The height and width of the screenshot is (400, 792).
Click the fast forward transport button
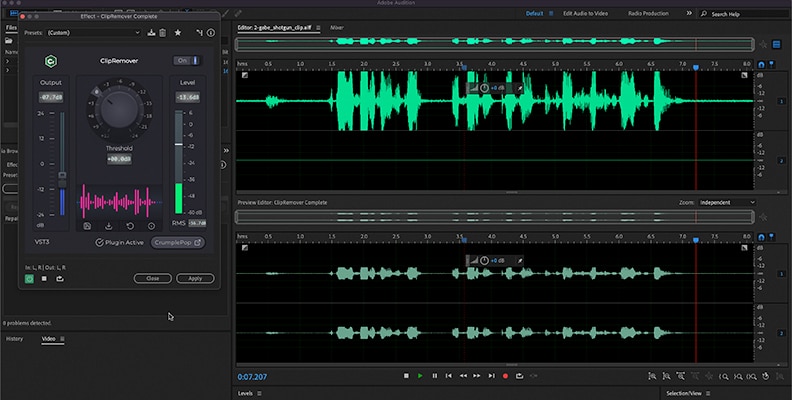[477, 376]
